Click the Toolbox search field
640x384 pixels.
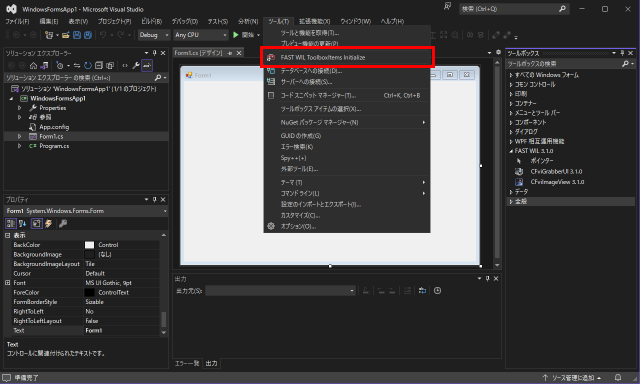[570, 64]
